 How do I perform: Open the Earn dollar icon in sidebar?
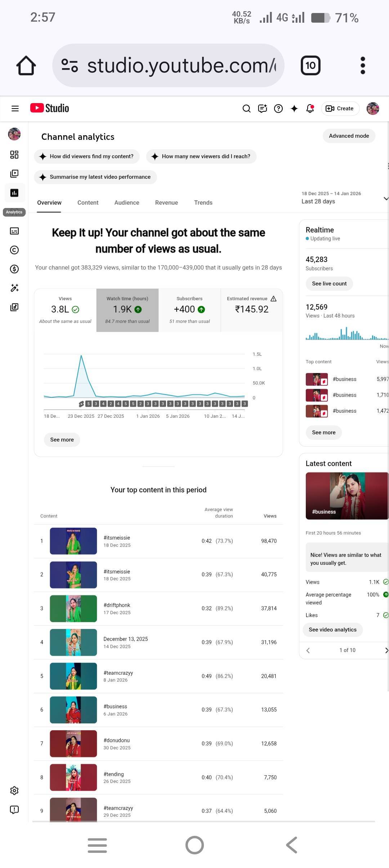[14, 269]
